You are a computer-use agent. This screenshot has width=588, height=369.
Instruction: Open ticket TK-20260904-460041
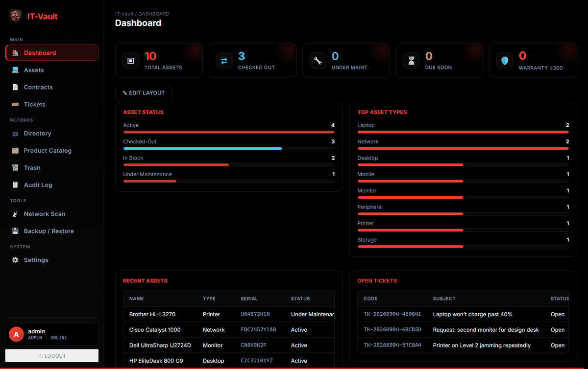click(x=392, y=314)
